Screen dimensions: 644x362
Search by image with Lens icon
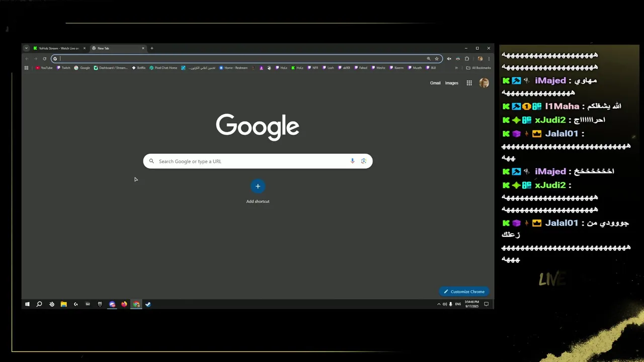pyautogui.click(x=363, y=161)
